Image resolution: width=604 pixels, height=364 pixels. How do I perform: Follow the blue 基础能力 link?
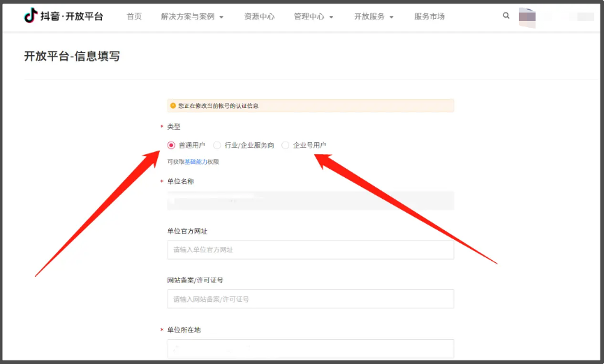point(196,162)
